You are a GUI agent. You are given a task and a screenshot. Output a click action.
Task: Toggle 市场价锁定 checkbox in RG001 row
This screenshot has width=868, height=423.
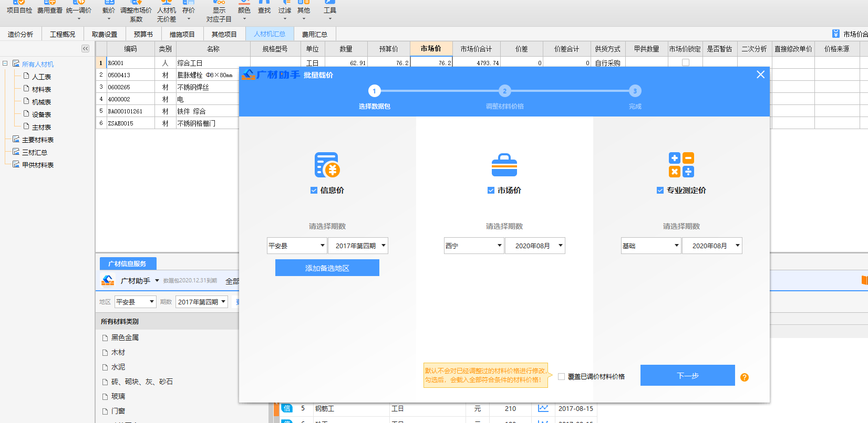tap(686, 62)
